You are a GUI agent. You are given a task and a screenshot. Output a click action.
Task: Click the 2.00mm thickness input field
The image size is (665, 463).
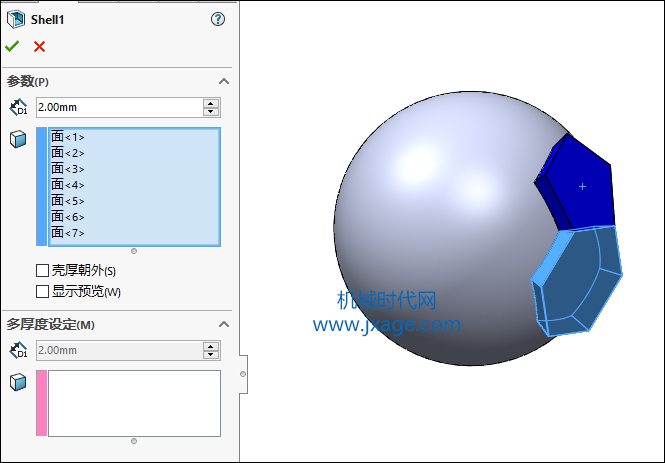click(120, 107)
